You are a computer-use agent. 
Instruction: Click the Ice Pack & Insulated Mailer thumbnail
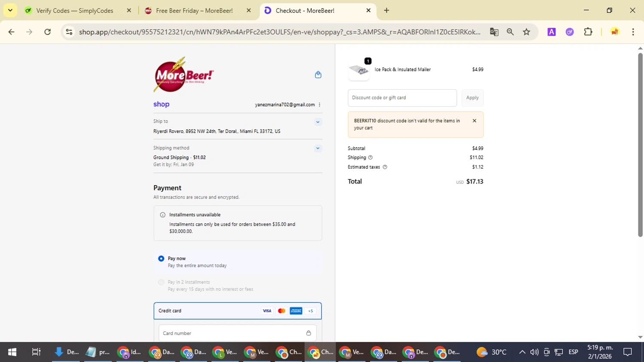tap(359, 69)
